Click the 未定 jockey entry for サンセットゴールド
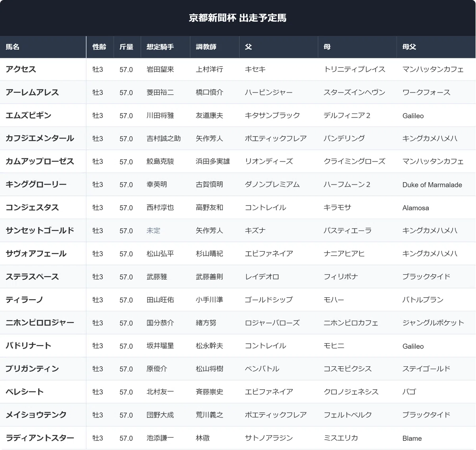This screenshot has width=476, height=450. 154,231
